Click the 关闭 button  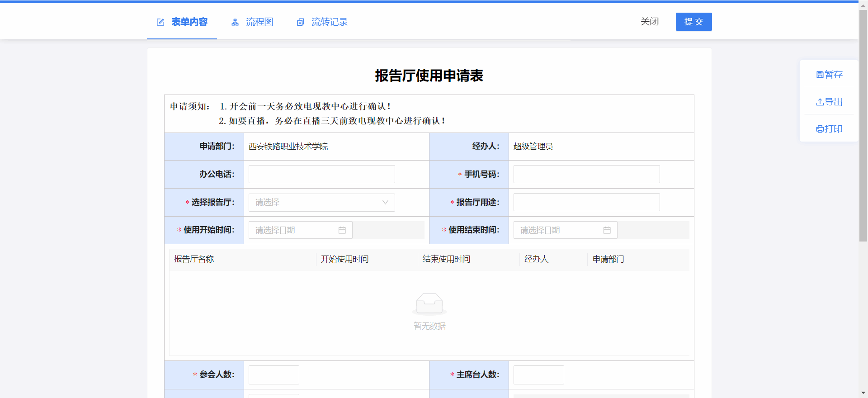click(650, 22)
